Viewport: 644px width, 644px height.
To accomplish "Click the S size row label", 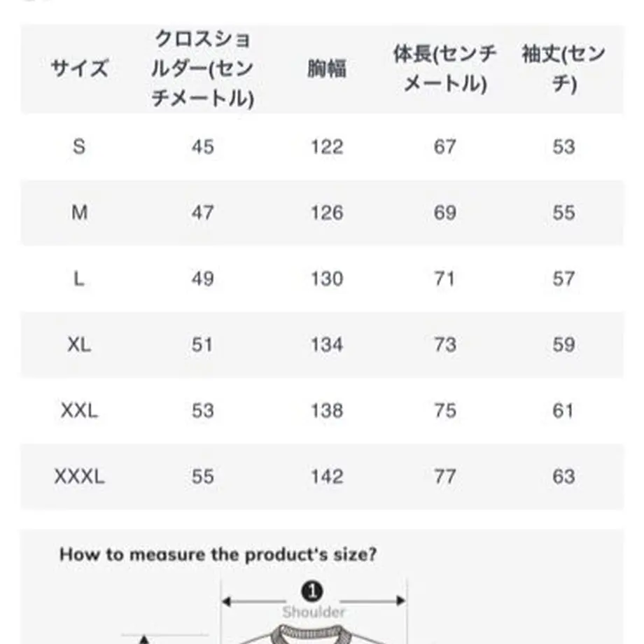I will pyautogui.click(x=79, y=146).
